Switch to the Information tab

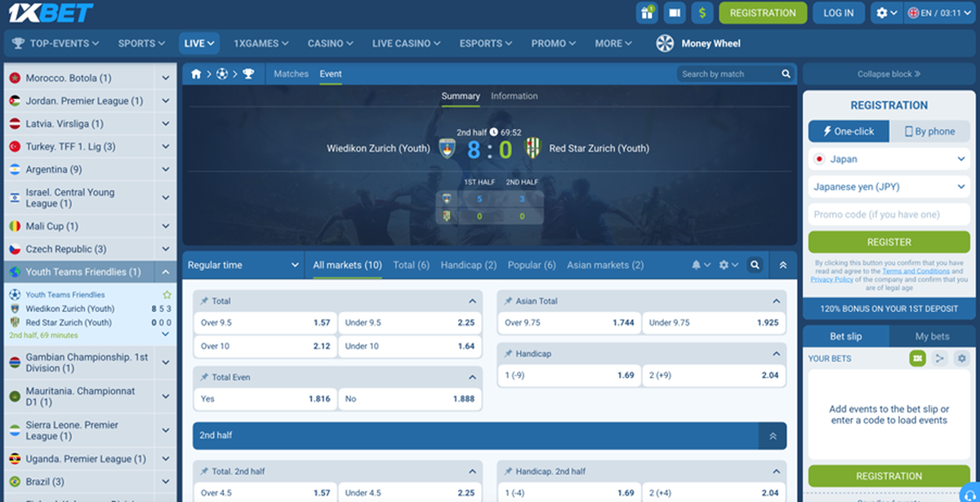point(514,96)
